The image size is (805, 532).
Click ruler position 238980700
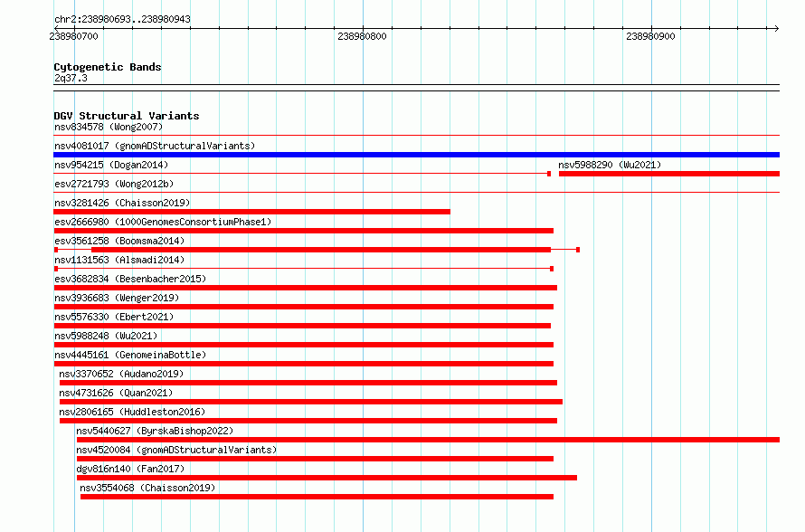pos(73,36)
